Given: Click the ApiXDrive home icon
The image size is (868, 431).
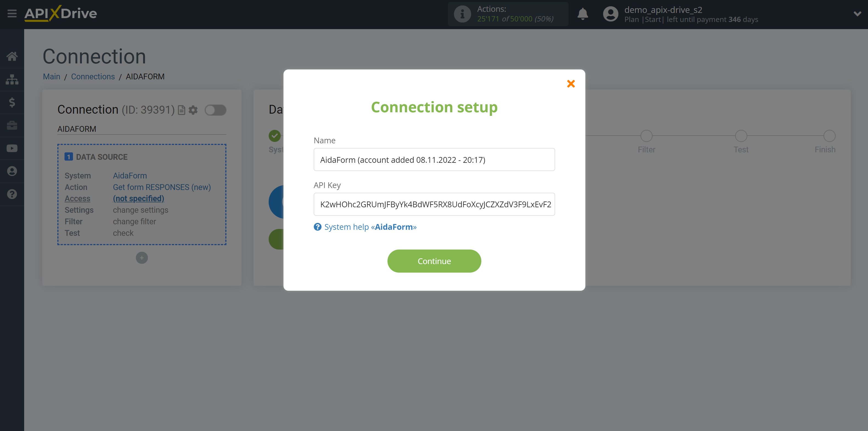Looking at the screenshot, I should 12,56.
